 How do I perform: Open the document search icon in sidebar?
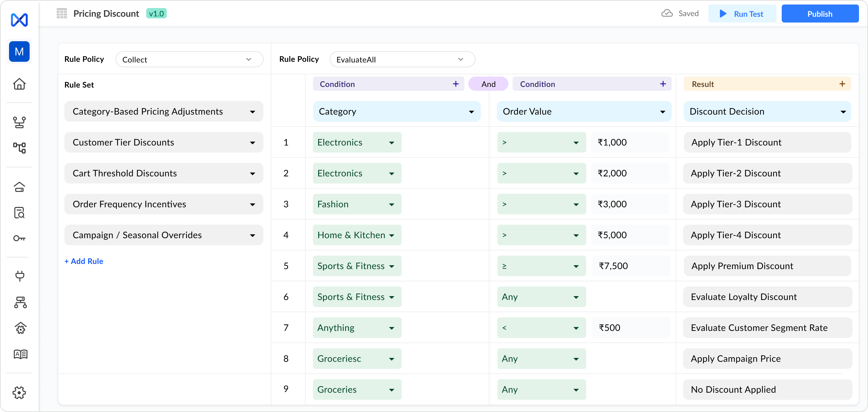coord(19,212)
